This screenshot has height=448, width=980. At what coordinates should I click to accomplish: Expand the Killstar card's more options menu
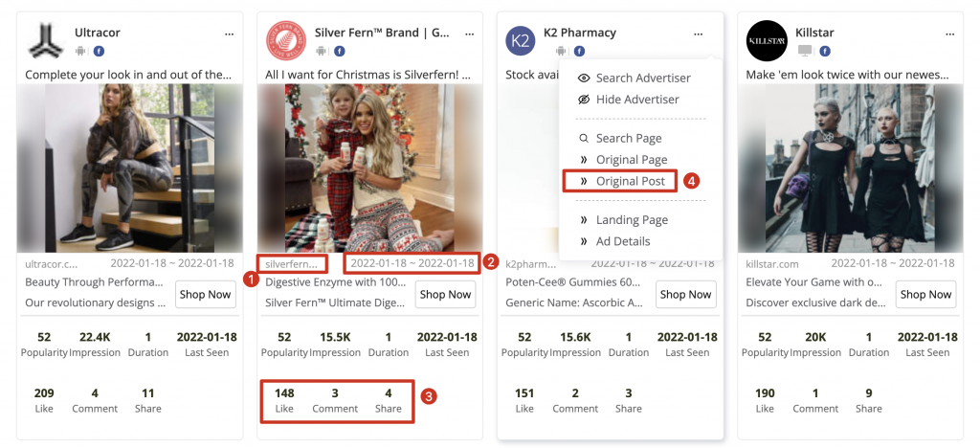(949, 33)
